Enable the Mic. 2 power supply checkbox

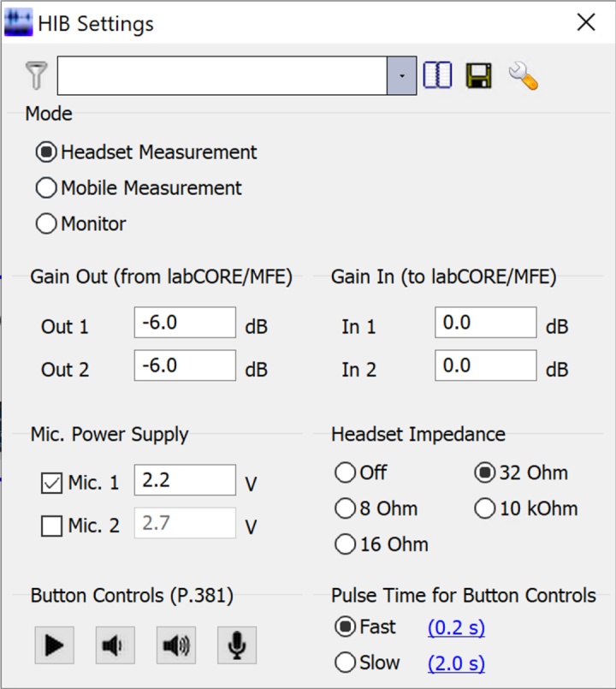(51, 526)
